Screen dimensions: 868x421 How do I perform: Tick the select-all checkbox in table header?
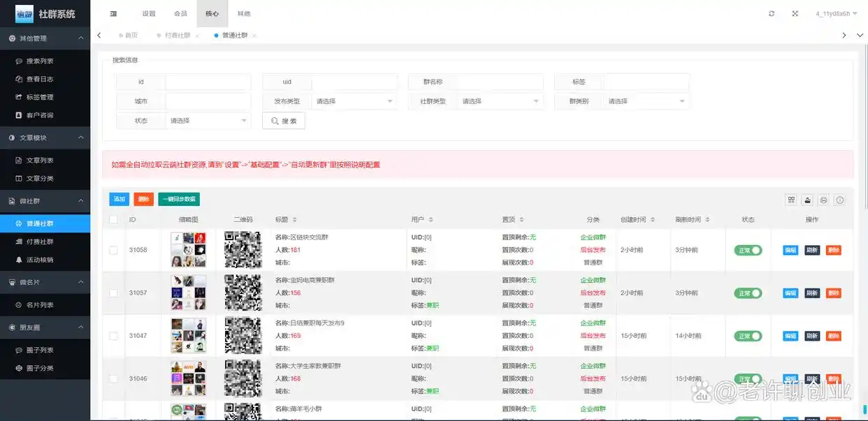click(113, 219)
